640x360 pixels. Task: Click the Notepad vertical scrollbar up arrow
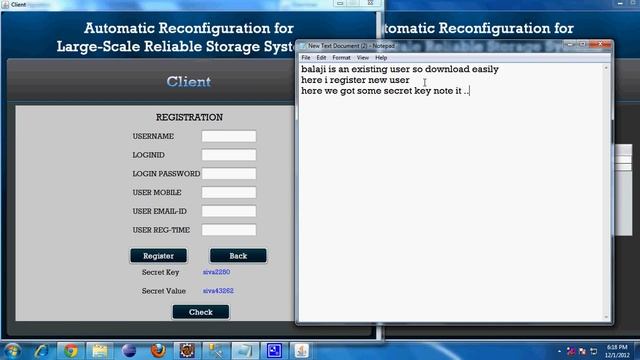[606, 68]
